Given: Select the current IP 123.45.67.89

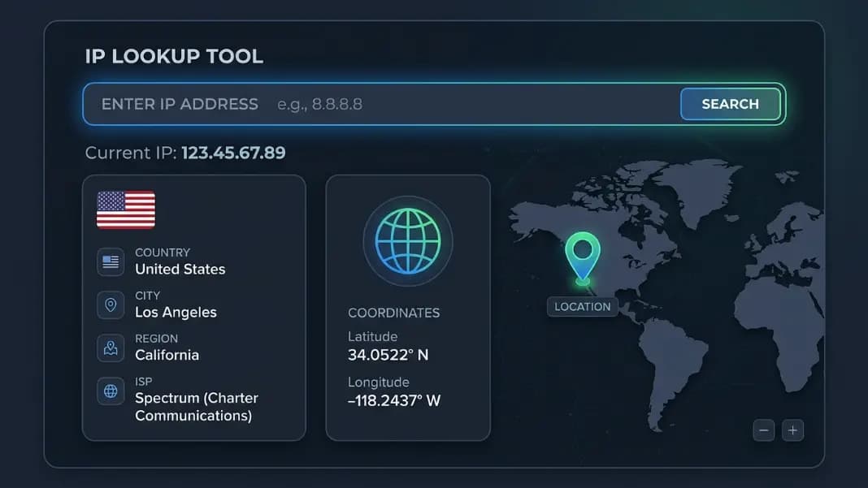Looking at the screenshot, I should click(x=233, y=153).
